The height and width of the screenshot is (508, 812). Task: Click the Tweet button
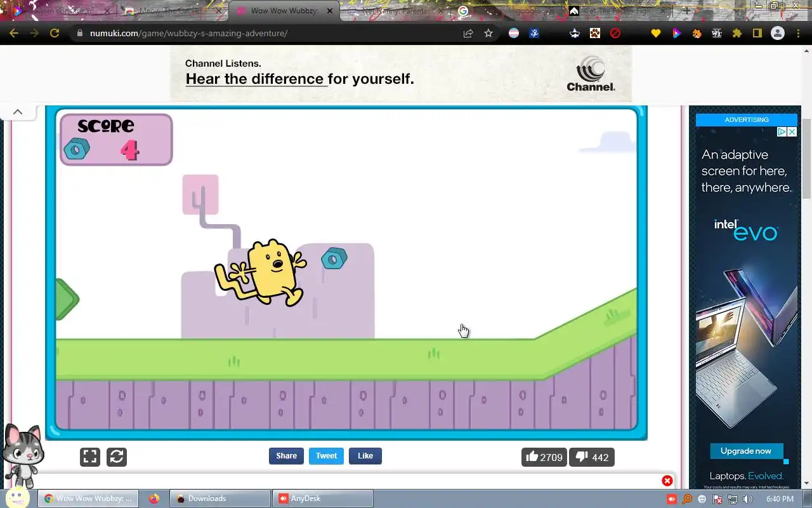(x=326, y=456)
